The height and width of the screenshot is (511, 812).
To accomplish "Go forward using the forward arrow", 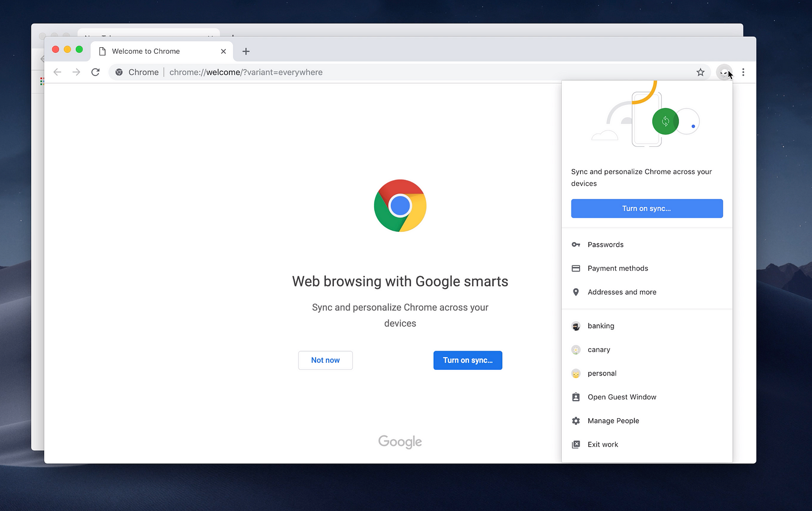I will click(76, 72).
